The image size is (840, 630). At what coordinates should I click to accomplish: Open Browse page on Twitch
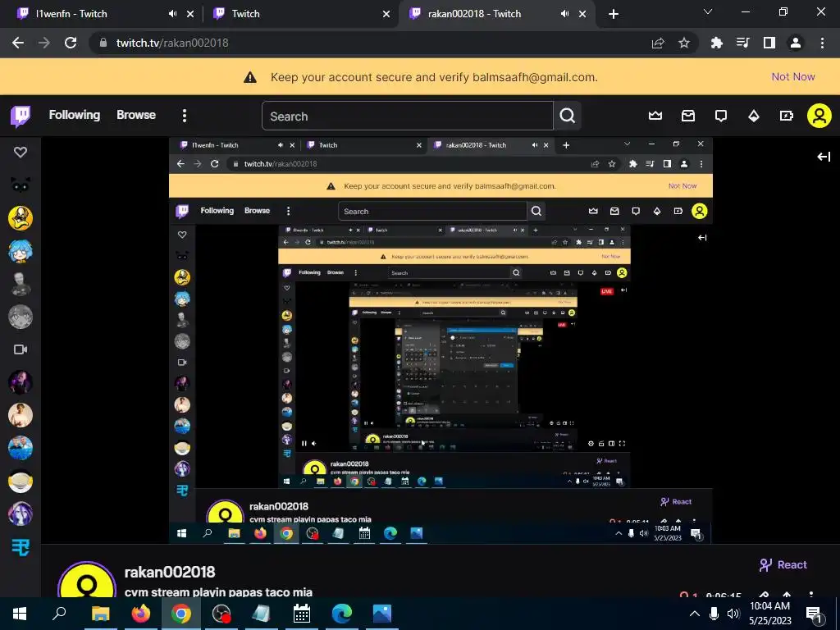pyautogui.click(x=136, y=115)
